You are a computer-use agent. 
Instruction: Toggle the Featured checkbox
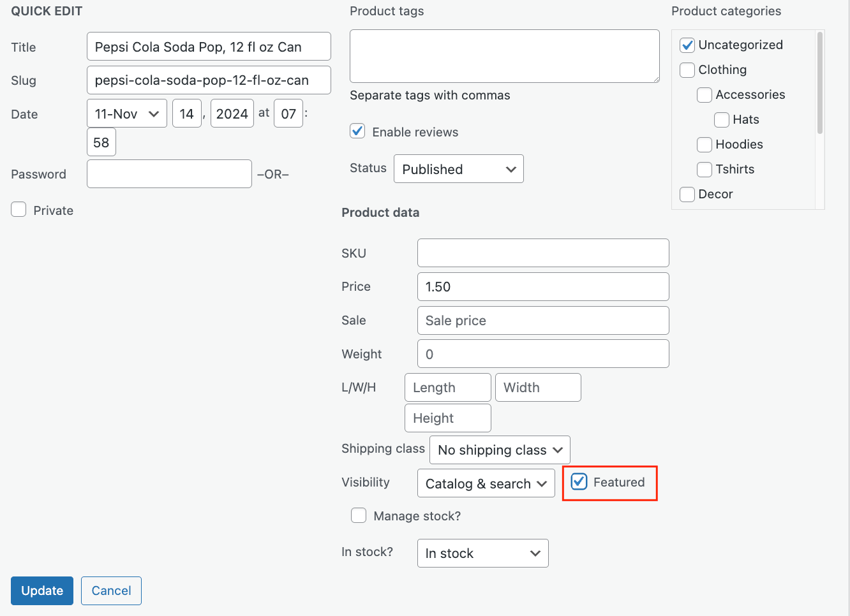pos(579,481)
